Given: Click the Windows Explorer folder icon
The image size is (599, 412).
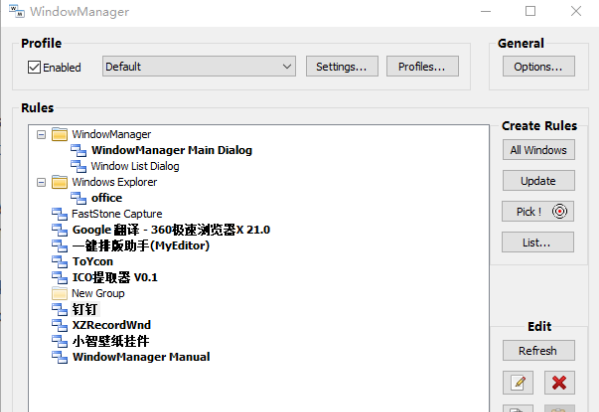Looking at the screenshot, I should click(60, 182).
